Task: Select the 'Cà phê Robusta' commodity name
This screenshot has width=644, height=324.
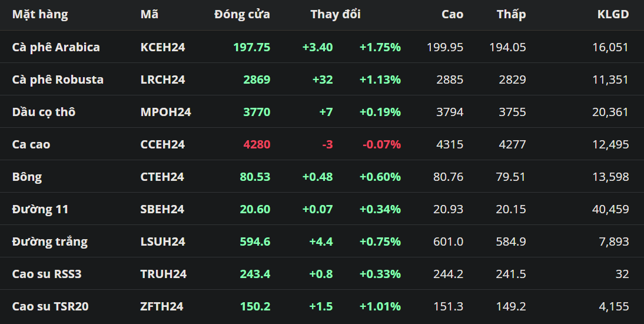Action: tap(58, 80)
